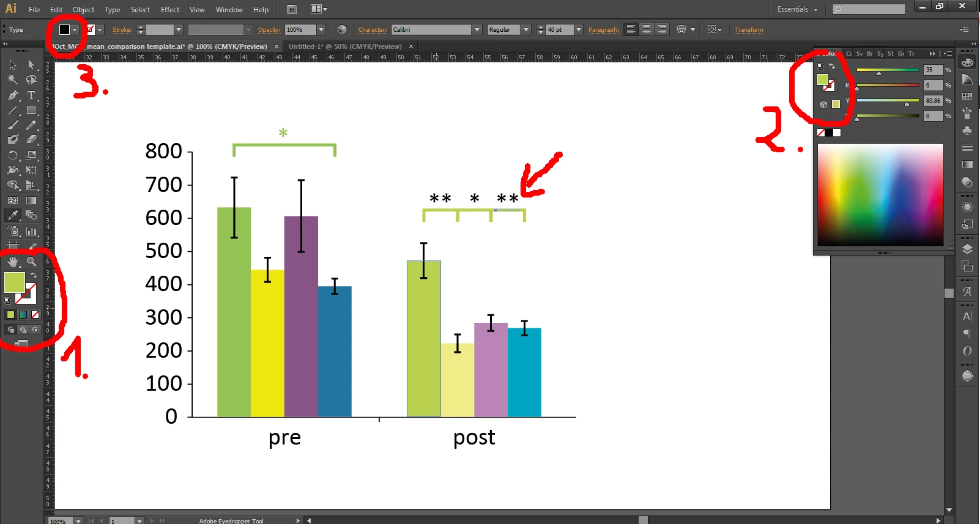Screen dimensions: 980x524
Task: Choose the Lasso tool
Action: pyautogui.click(x=31, y=80)
